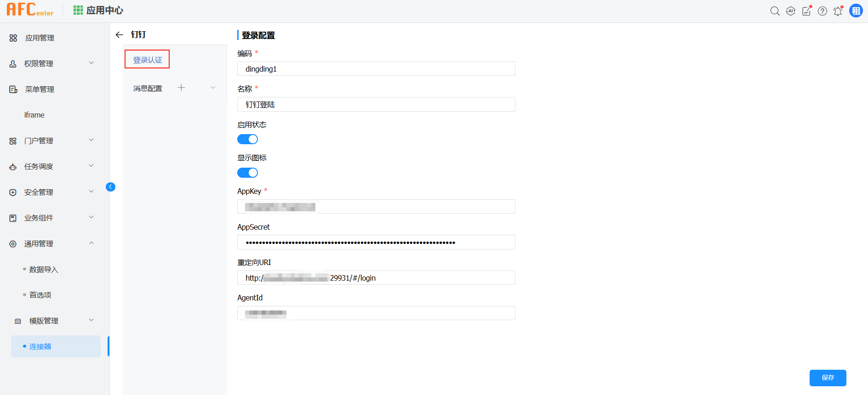Click the 业务组件 icon

[x=13, y=218]
